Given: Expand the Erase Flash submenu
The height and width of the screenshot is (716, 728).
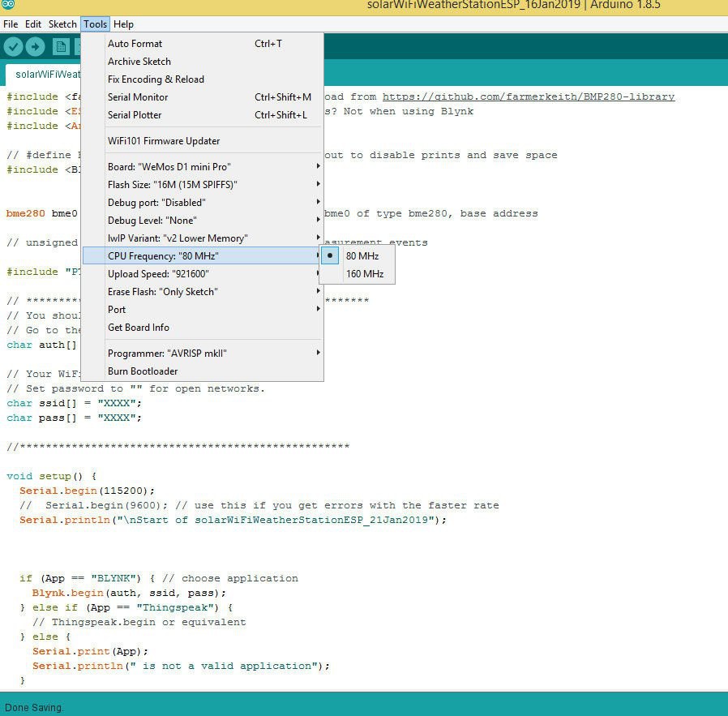Looking at the screenshot, I should (202, 292).
